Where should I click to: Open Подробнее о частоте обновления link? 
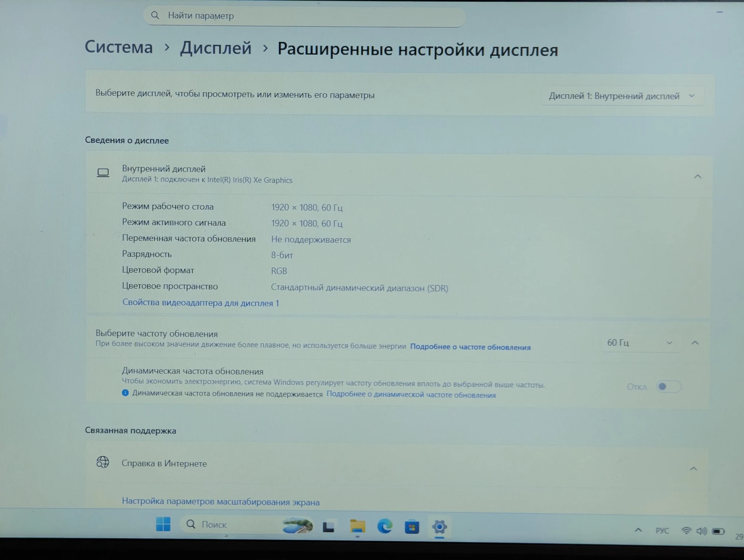[x=470, y=347]
